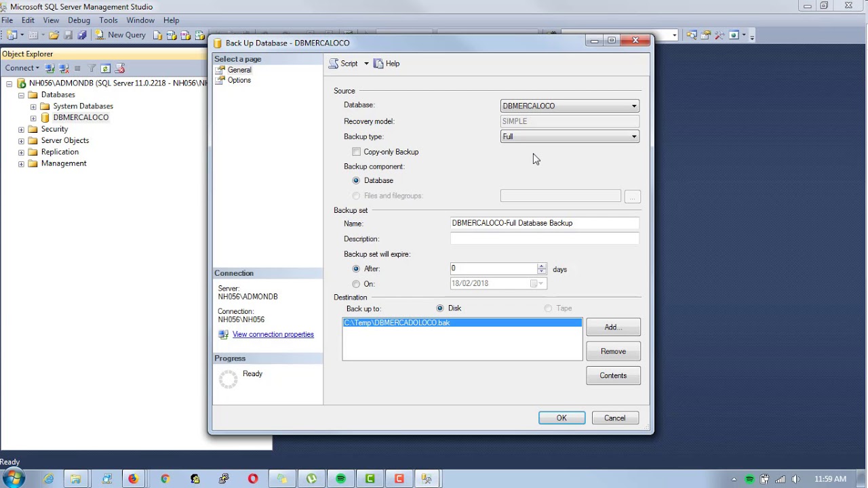Click the New Project toolbar icon
The width and height of the screenshot is (868, 488).
(x=12, y=35)
